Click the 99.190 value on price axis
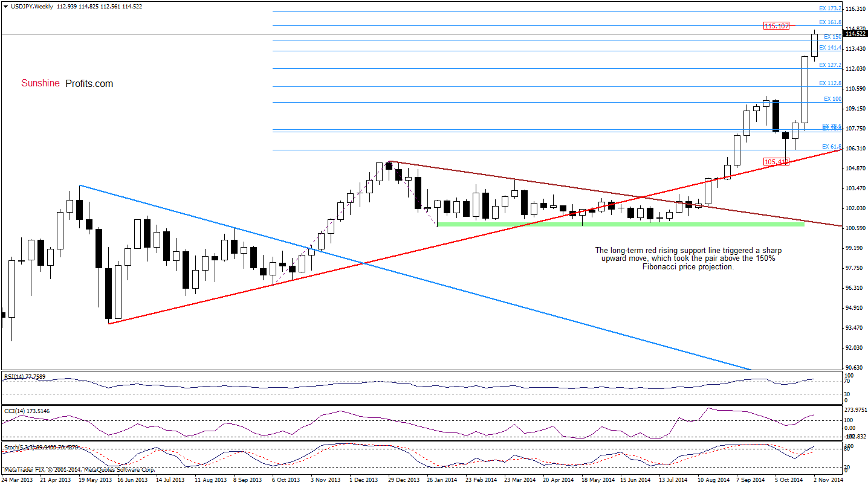The height and width of the screenshot is (485, 868). pyautogui.click(x=855, y=248)
